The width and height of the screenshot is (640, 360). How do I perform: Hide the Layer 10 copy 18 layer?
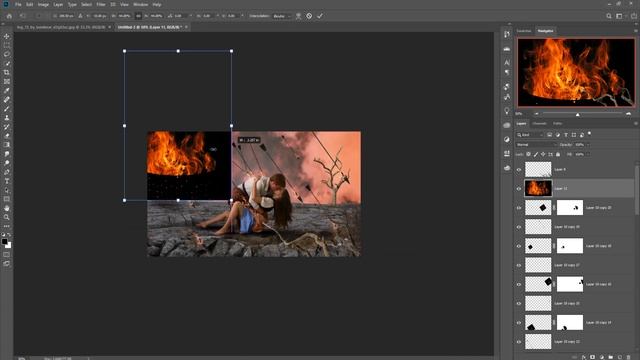tap(519, 246)
